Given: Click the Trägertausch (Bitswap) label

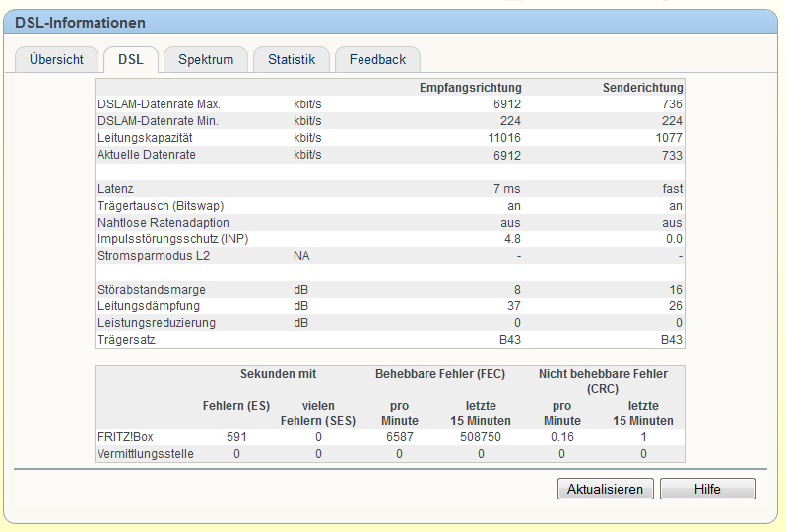Looking at the screenshot, I should [x=161, y=206].
